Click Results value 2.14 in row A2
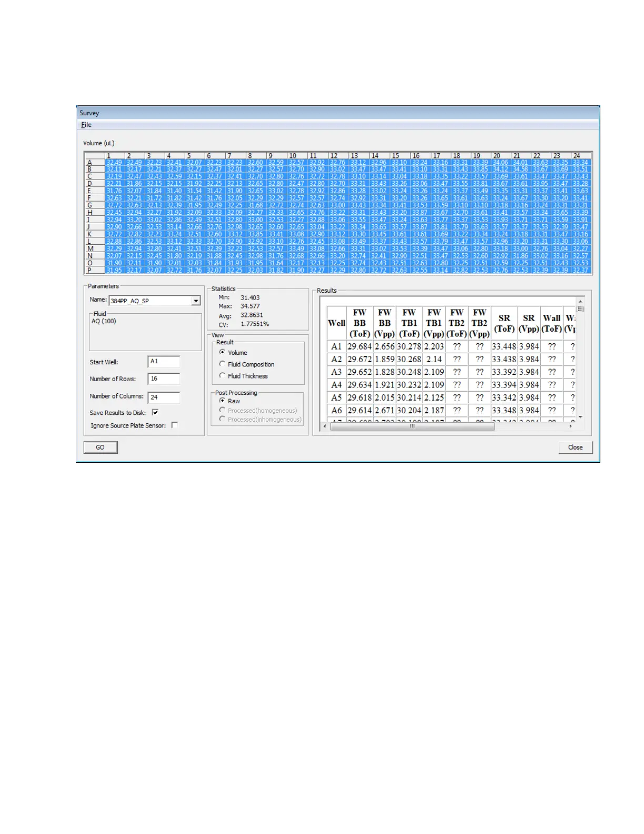The width and height of the screenshot is (644, 834). point(434,359)
